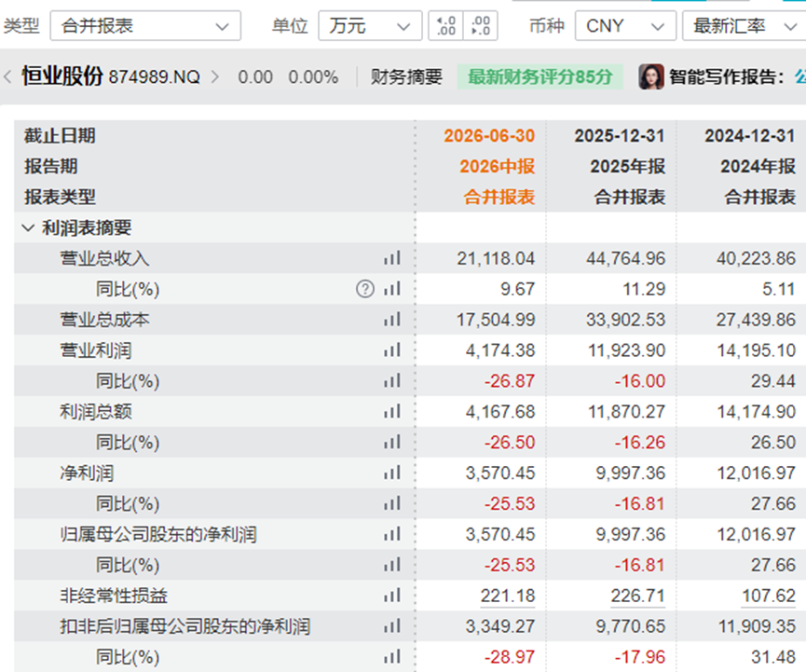Click 营业总收入 value 40,223.86

click(757, 258)
